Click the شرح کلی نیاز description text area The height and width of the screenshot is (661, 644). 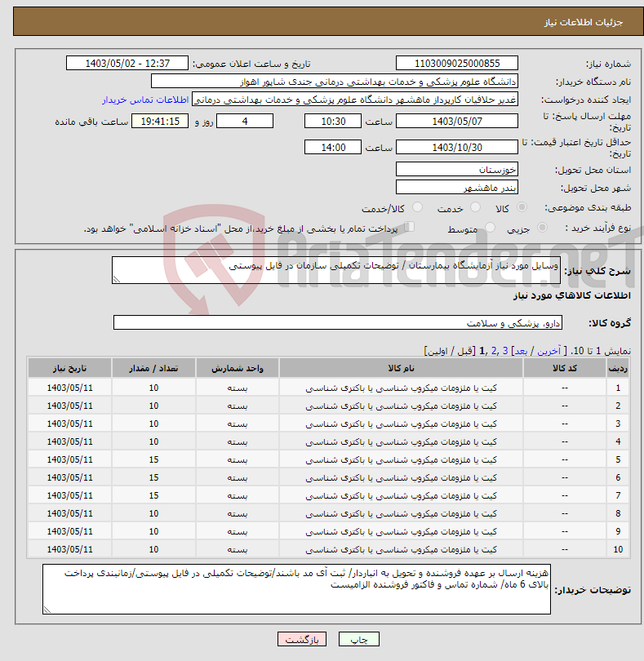(336, 270)
